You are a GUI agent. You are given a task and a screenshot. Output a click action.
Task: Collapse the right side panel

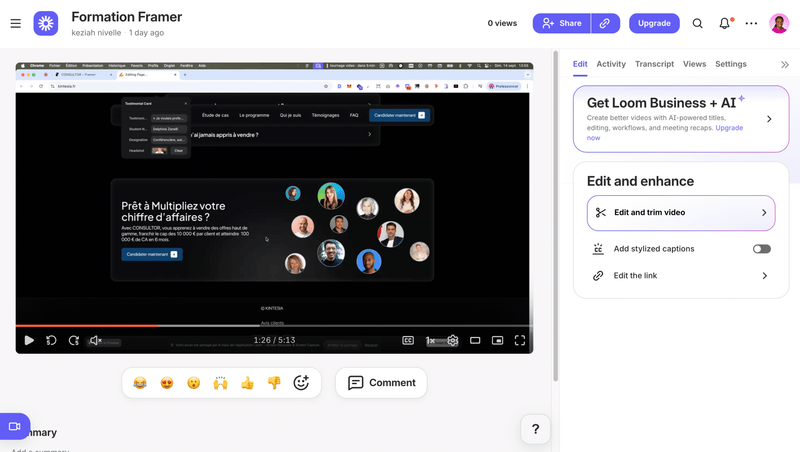[784, 64]
